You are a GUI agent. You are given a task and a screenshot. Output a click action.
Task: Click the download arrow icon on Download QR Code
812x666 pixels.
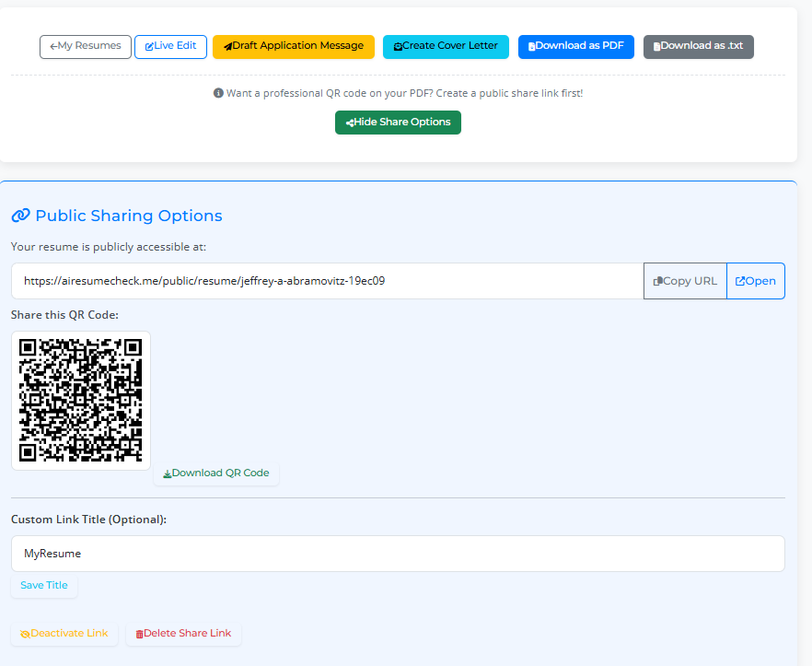(167, 473)
